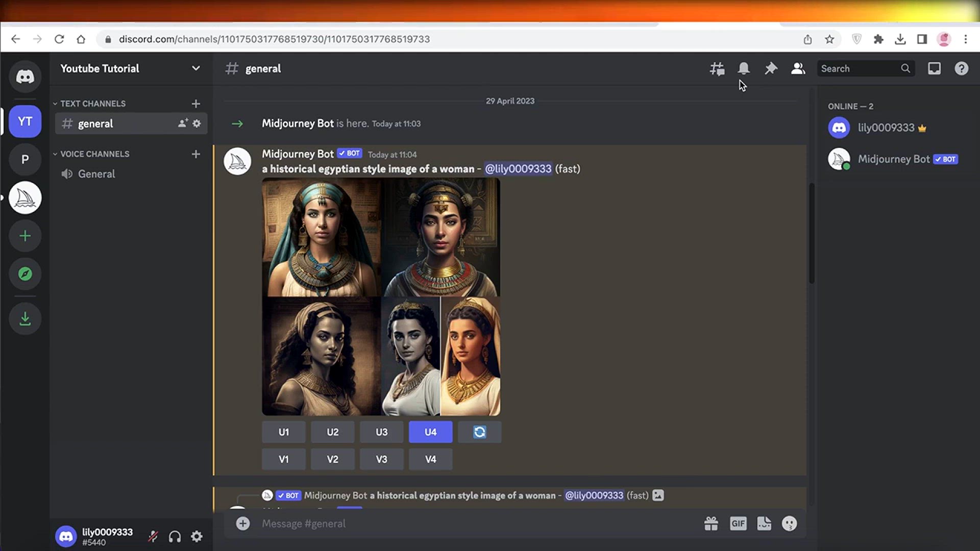Explore discoverable servers compass icon
980x551 pixels.
25,274
